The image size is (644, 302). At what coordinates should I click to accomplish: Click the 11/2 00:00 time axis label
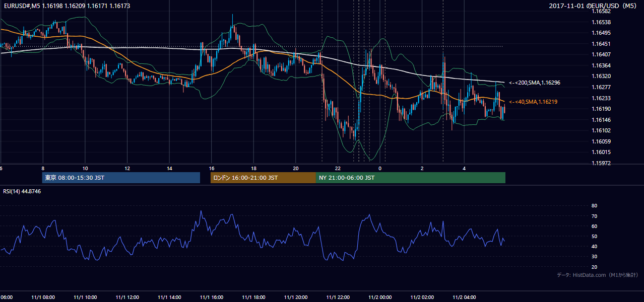[380, 297]
